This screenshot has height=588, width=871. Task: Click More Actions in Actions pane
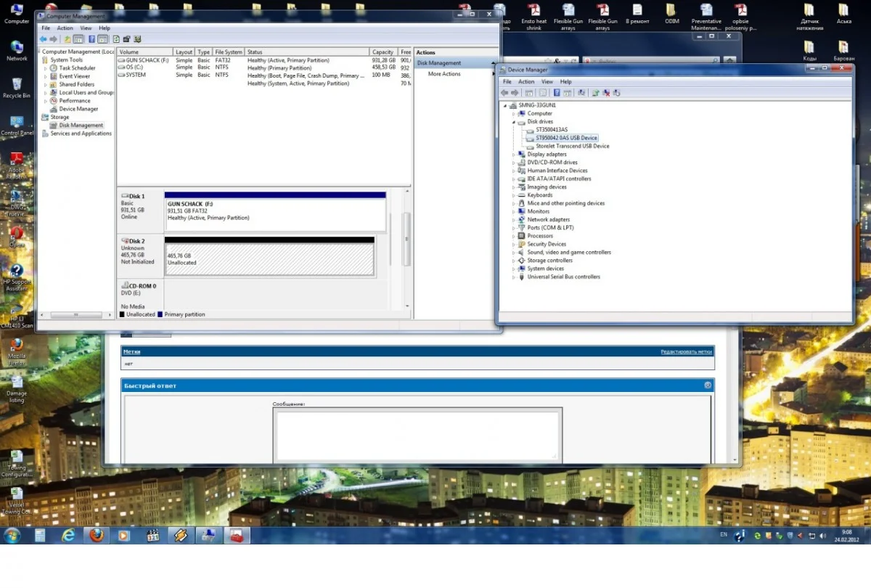click(x=444, y=74)
